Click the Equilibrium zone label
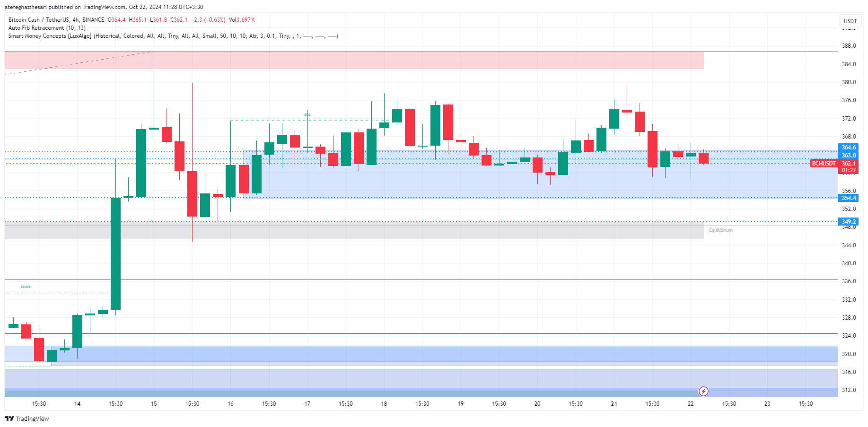 pyautogui.click(x=721, y=230)
